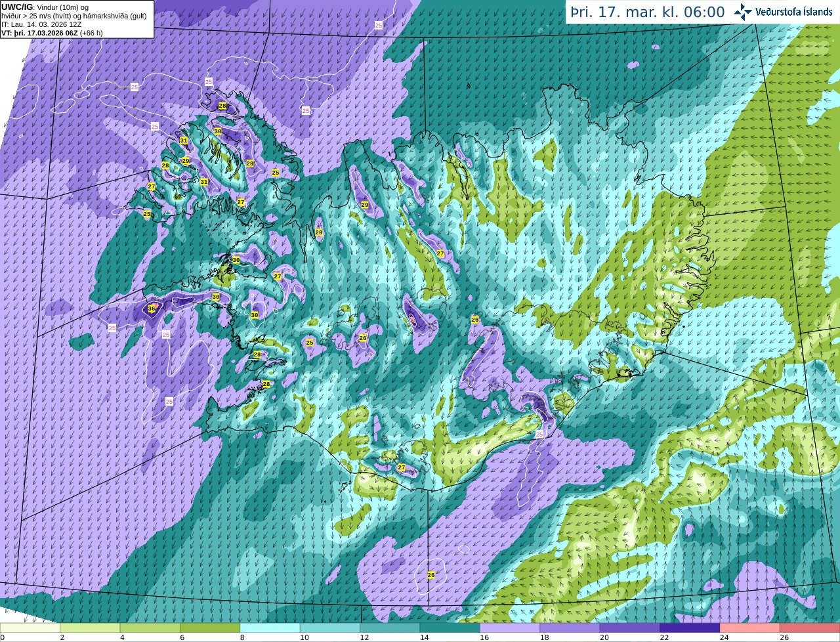The width and height of the screenshot is (840, 642).
Task: Pick the 24–26 m/s salmon pink legend swatch
Action: (x=750, y=628)
